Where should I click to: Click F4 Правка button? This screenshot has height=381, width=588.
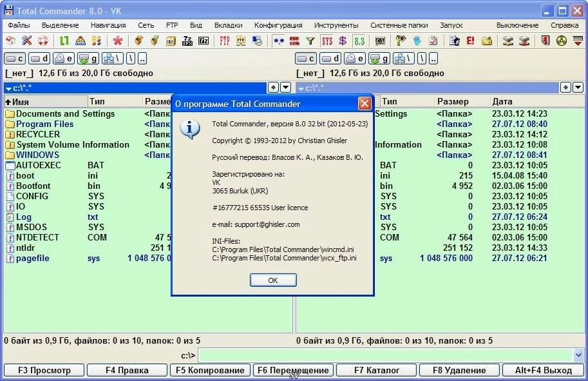tap(127, 370)
